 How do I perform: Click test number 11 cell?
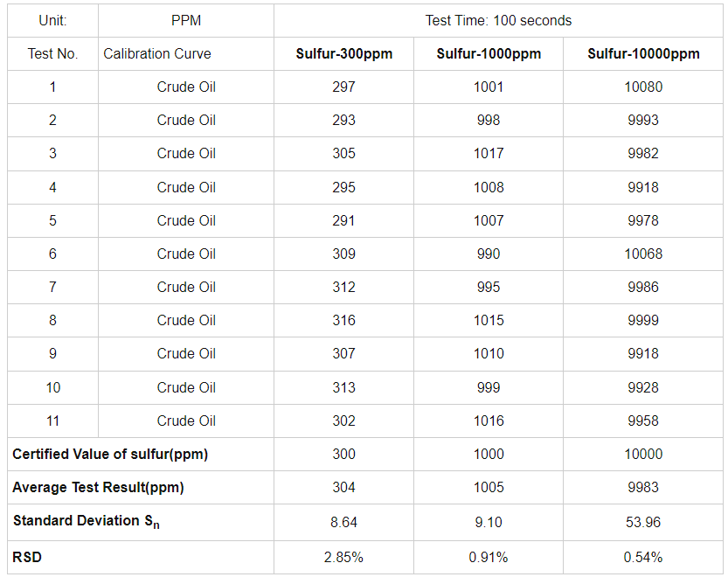52,421
